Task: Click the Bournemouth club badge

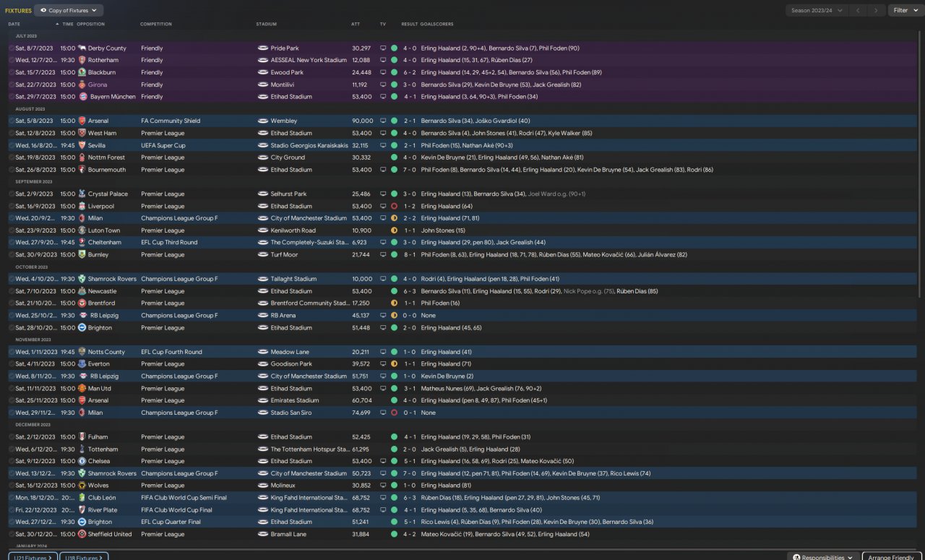Action: [x=82, y=170]
